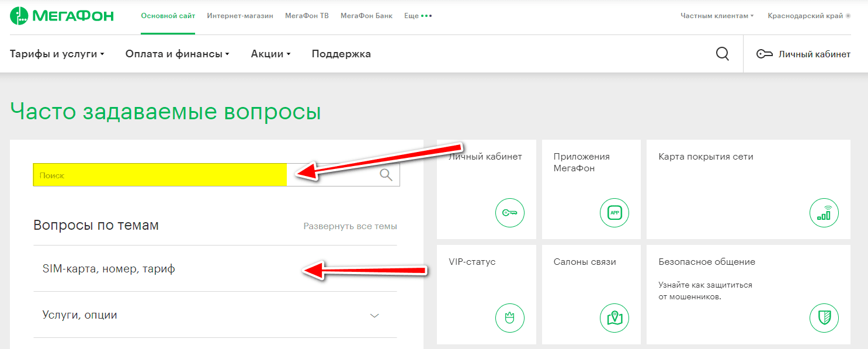Open the Тарифы и услуги dropdown menu
The image size is (868, 349).
pos(57,54)
